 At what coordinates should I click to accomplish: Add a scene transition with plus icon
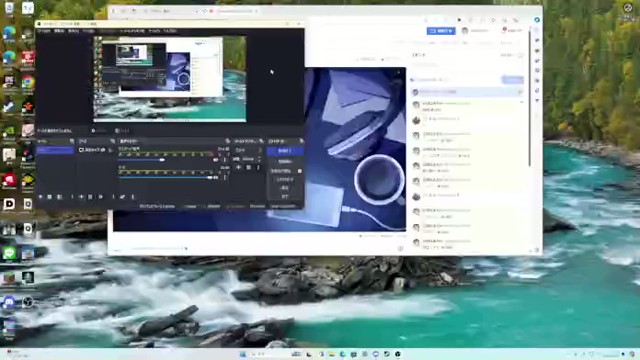tap(239, 167)
